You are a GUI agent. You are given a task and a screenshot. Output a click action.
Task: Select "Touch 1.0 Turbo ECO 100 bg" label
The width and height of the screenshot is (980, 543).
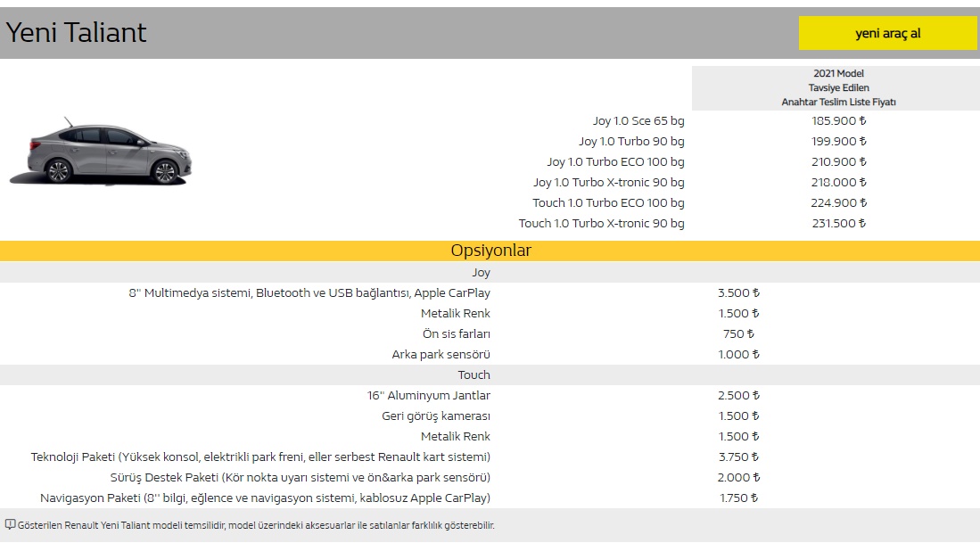[608, 203]
